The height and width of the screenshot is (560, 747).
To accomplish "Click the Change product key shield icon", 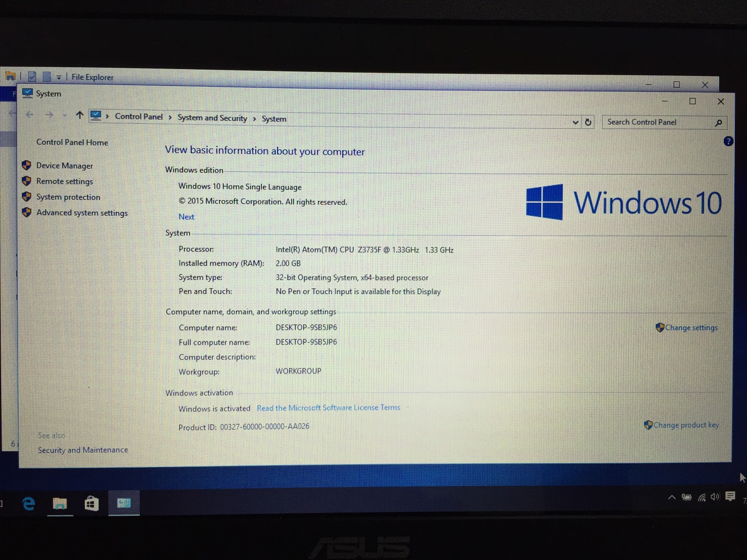I will pos(648,425).
